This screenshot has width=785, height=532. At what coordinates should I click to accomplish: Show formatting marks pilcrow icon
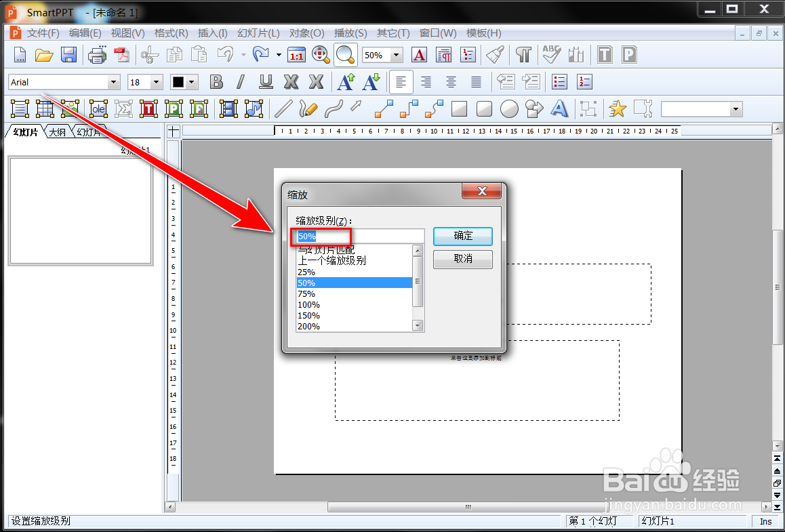523,54
